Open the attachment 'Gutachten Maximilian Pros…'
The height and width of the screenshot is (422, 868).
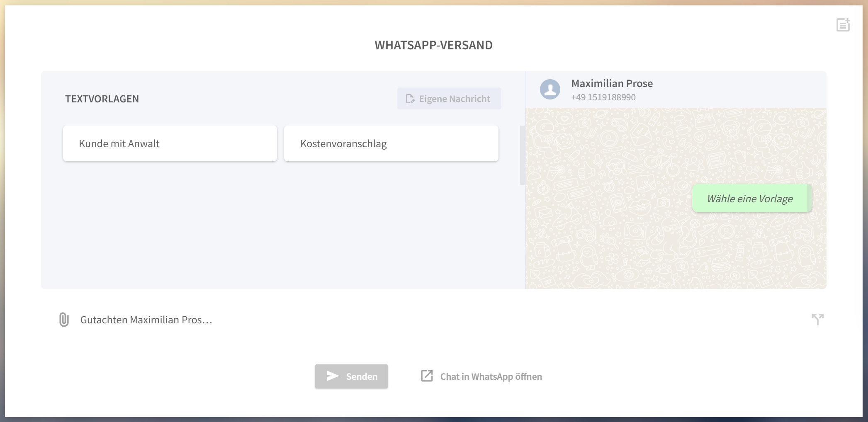[146, 320]
